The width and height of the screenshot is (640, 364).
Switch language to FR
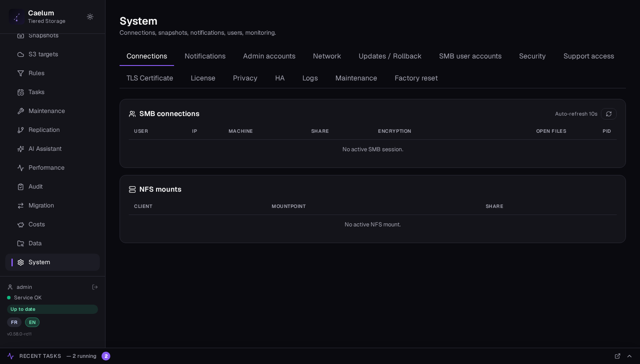coord(14,322)
